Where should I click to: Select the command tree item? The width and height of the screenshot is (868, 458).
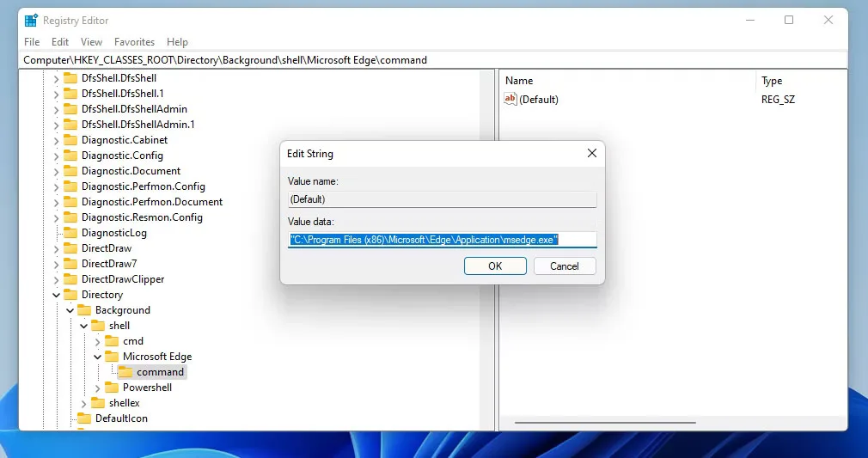click(160, 372)
